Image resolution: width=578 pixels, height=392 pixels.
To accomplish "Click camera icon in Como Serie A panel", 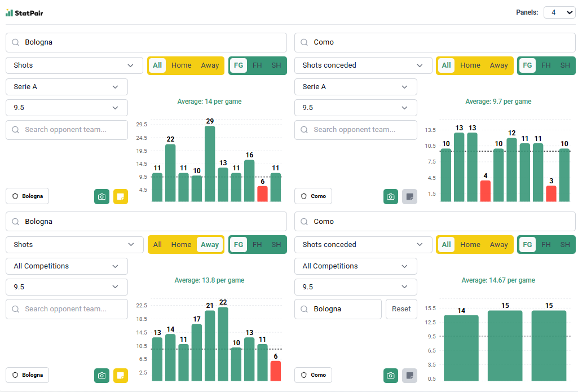I will [x=390, y=196].
